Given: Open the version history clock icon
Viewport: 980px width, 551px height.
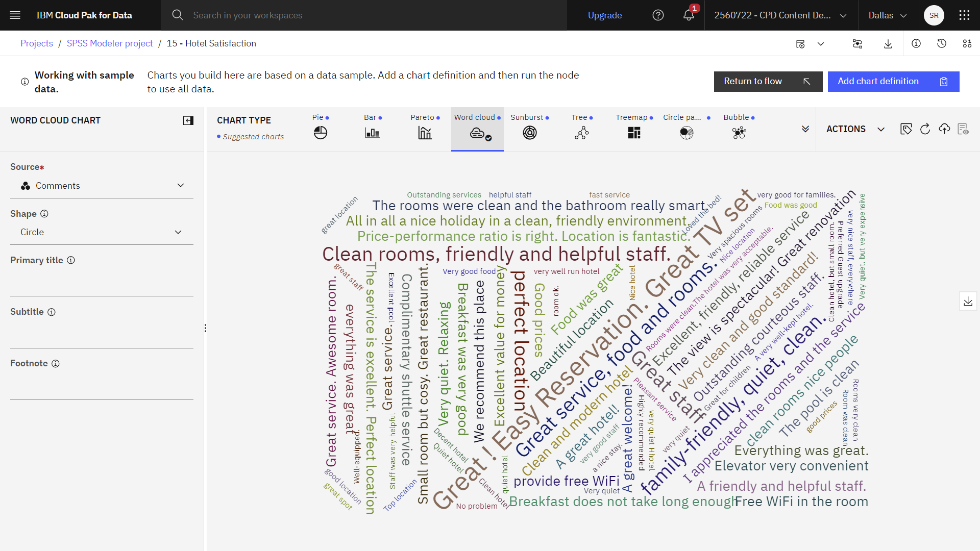Looking at the screenshot, I should tap(942, 44).
